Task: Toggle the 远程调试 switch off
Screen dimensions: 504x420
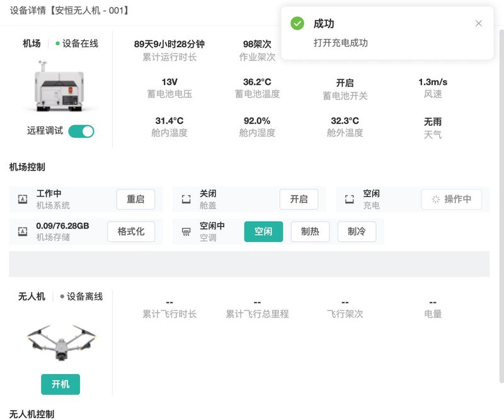Action: (x=81, y=131)
